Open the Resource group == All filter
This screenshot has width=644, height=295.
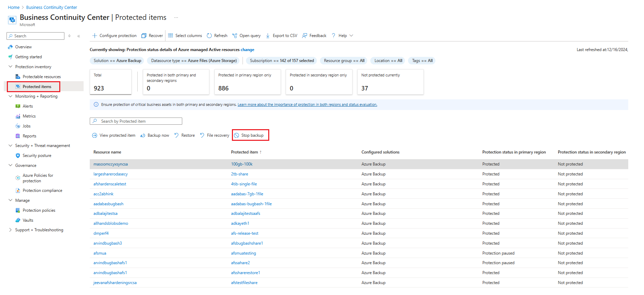(344, 61)
